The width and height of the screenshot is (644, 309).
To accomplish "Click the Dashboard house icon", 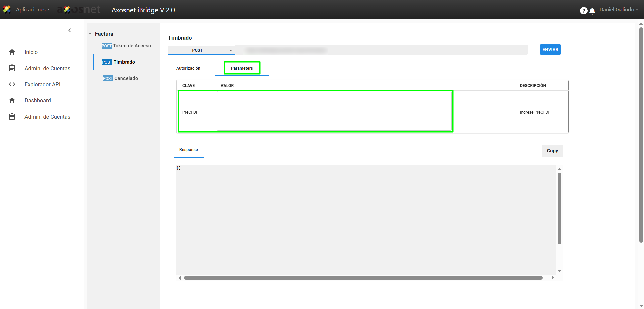I will [12, 100].
